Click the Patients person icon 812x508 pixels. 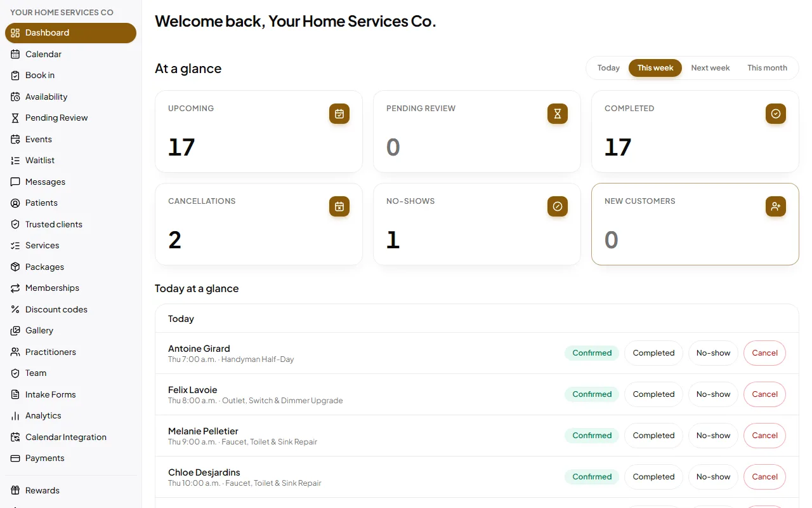click(15, 203)
